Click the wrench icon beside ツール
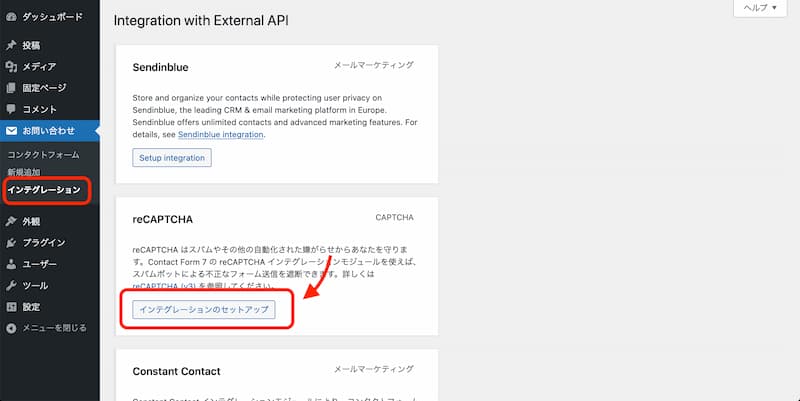Viewport: 800px width, 401px height. pos(11,286)
